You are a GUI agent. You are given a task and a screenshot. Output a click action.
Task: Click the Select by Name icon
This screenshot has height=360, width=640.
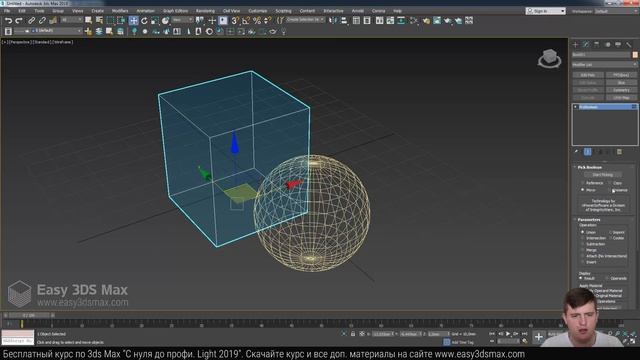[x=99, y=20]
